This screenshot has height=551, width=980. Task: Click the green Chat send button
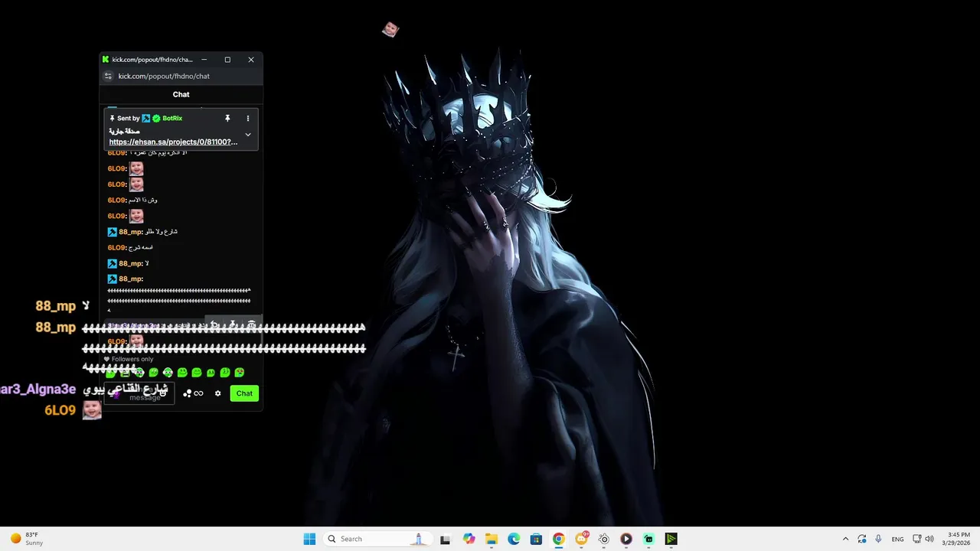(244, 393)
